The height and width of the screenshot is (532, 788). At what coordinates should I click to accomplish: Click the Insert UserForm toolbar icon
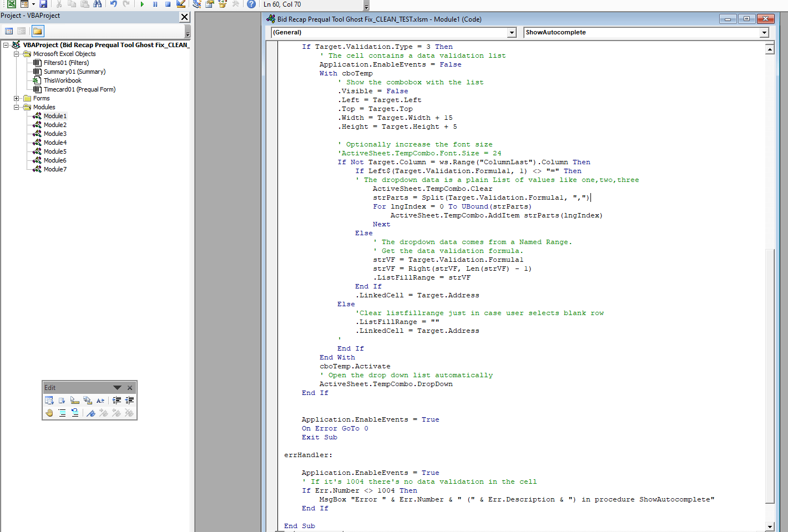[x=24, y=4]
